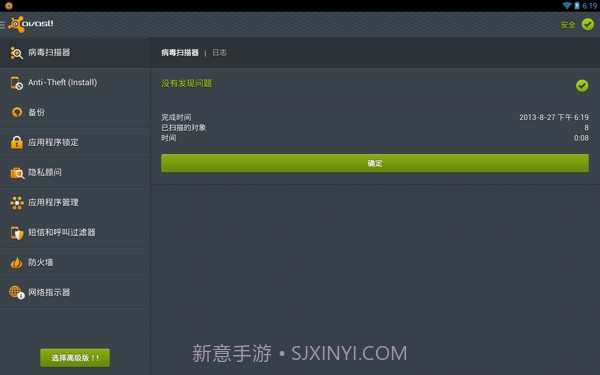Switch to the 日志 tab
Image resolution: width=600 pixels, height=375 pixels.
pyautogui.click(x=219, y=53)
